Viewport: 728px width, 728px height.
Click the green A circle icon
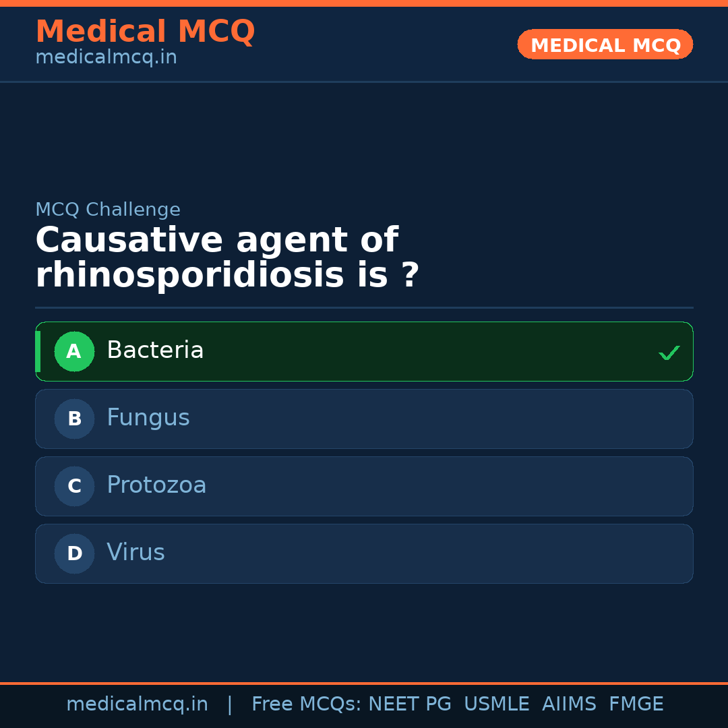click(74, 351)
